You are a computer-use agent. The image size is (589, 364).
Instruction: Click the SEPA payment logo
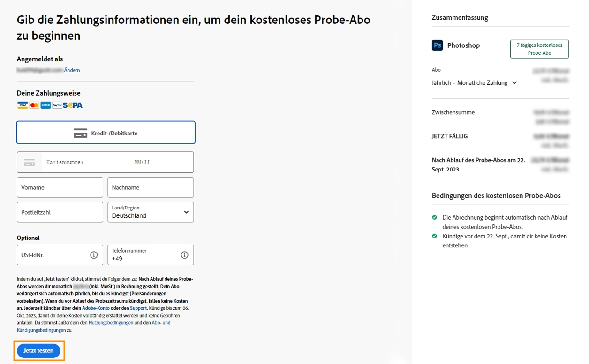[73, 105]
